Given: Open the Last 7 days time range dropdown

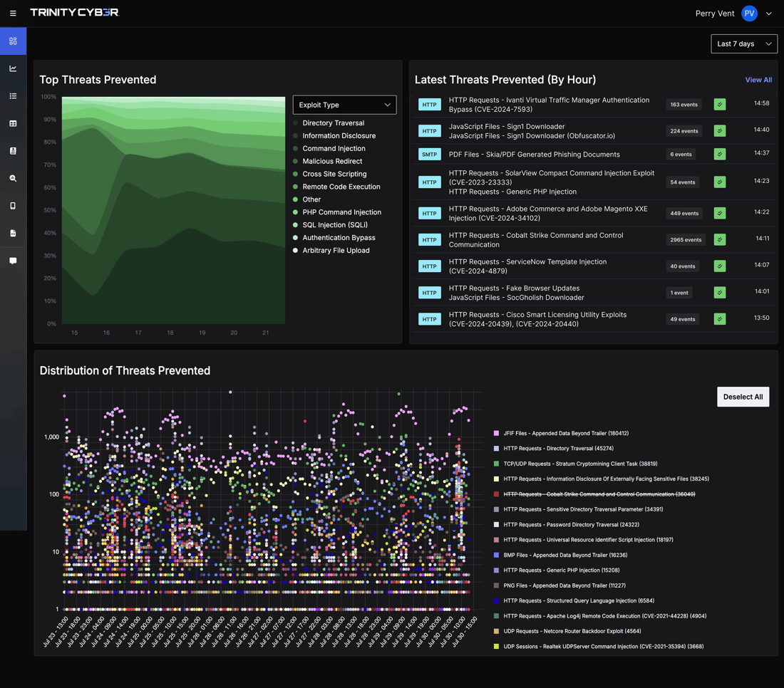Looking at the screenshot, I should click(x=744, y=44).
